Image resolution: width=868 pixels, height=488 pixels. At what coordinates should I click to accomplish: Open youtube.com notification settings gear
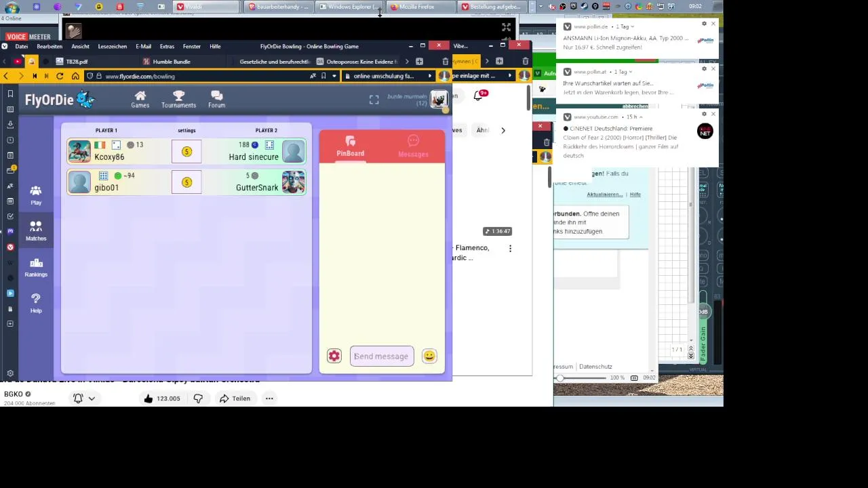(704, 114)
